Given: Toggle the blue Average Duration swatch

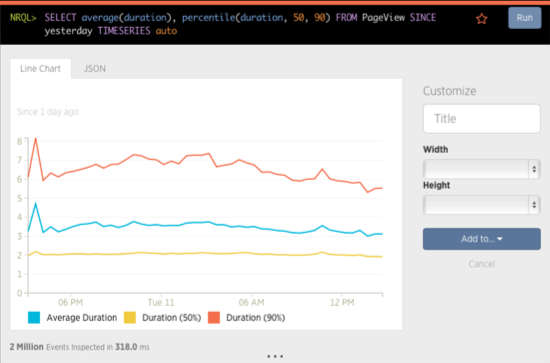Looking at the screenshot, I should pyautogui.click(x=34, y=317).
